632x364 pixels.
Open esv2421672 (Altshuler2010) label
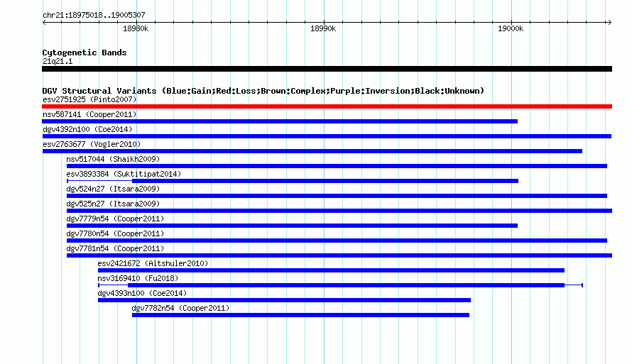pyautogui.click(x=153, y=263)
